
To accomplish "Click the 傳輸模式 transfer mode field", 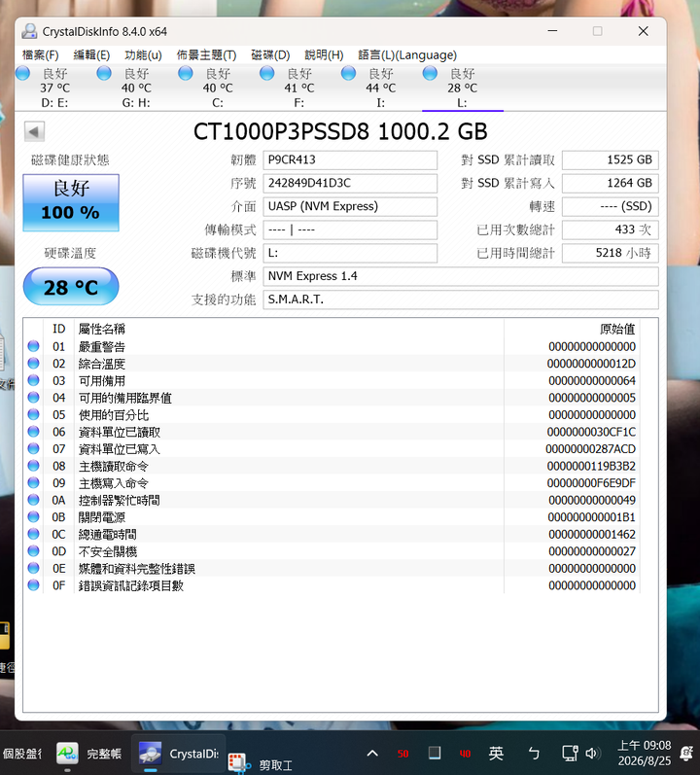I will click(350, 229).
